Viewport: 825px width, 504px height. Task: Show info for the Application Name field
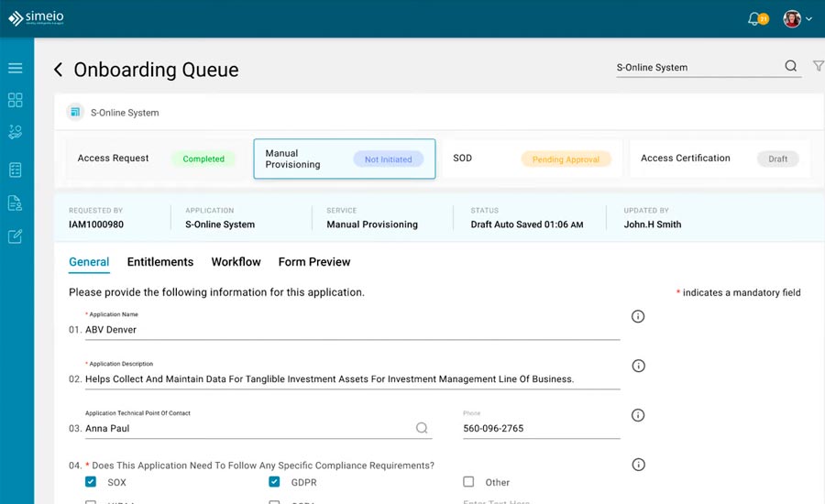(x=638, y=316)
